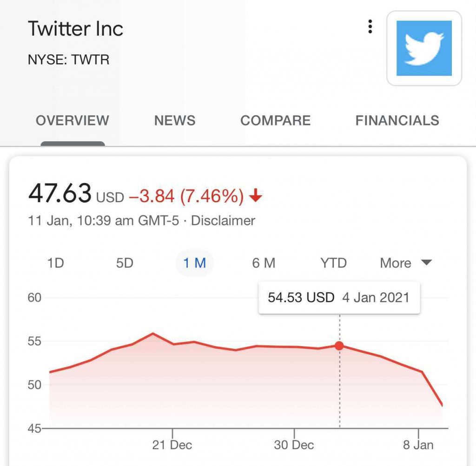Click the dashed date marker line
The width and height of the screenshot is (476, 466).
[340, 390]
